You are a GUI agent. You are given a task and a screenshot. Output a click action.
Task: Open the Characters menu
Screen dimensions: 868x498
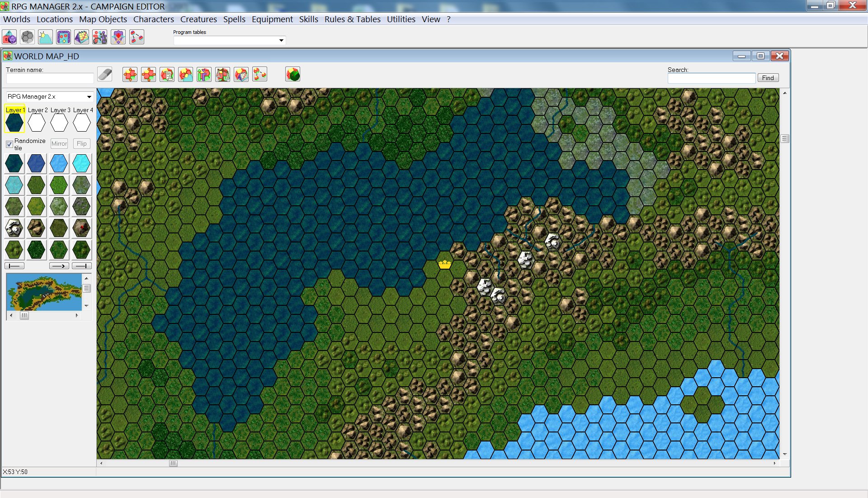point(154,19)
